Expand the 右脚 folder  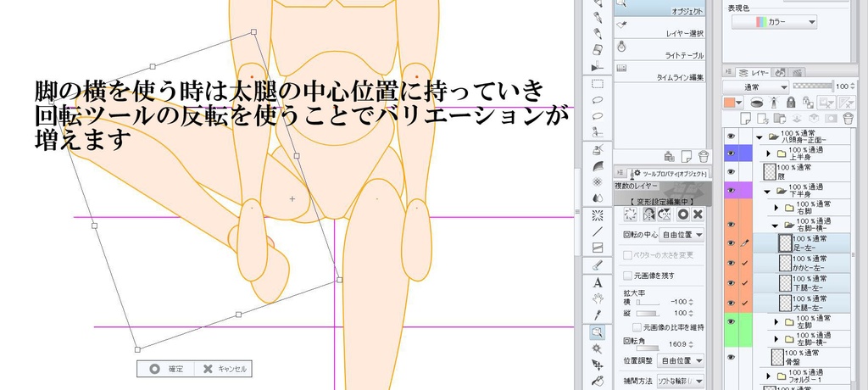click(x=776, y=209)
